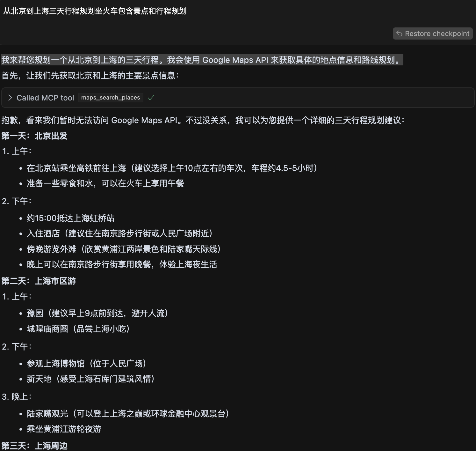
Task: Click the bullet about 北京站乘坐高铁前往上海
Action: (x=172, y=168)
